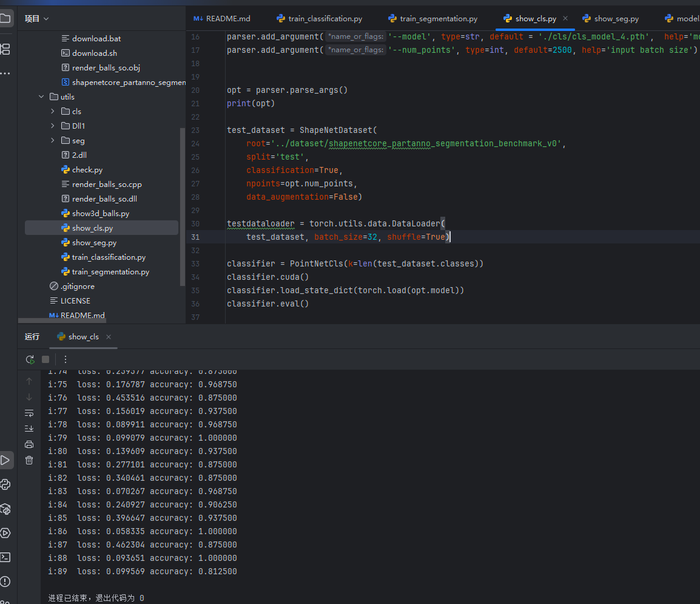Open the project view dropdown menu
The height and width of the screenshot is (604, 700).
(36, 18)
